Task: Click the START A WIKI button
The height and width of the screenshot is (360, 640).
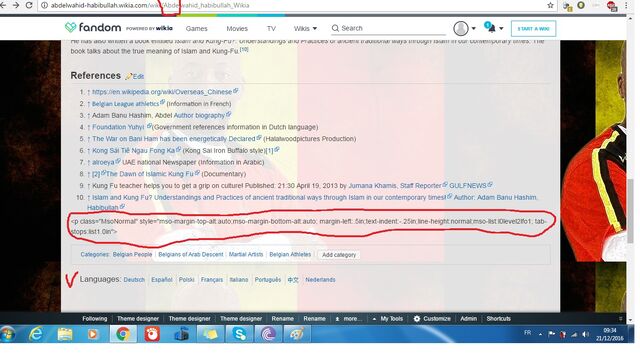Action: 533,29
